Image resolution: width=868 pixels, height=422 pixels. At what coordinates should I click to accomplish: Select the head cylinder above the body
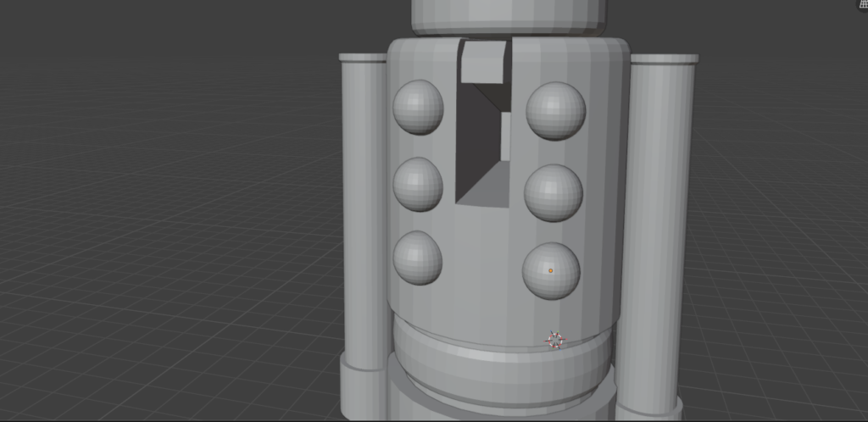point(509,16)
